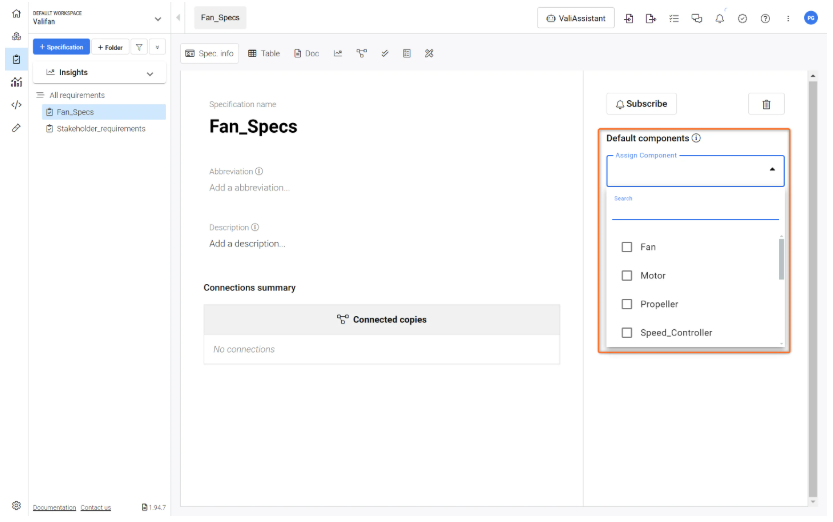
Task: Go to home icon in left sidebar
Action: coord(16,14)
